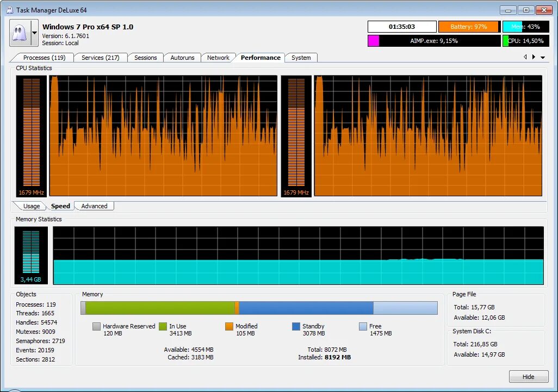Image resolution: width=558 pixels, height=392 pixels.
Task: Click the green In Use segment of memory bar
Action: 160,308
